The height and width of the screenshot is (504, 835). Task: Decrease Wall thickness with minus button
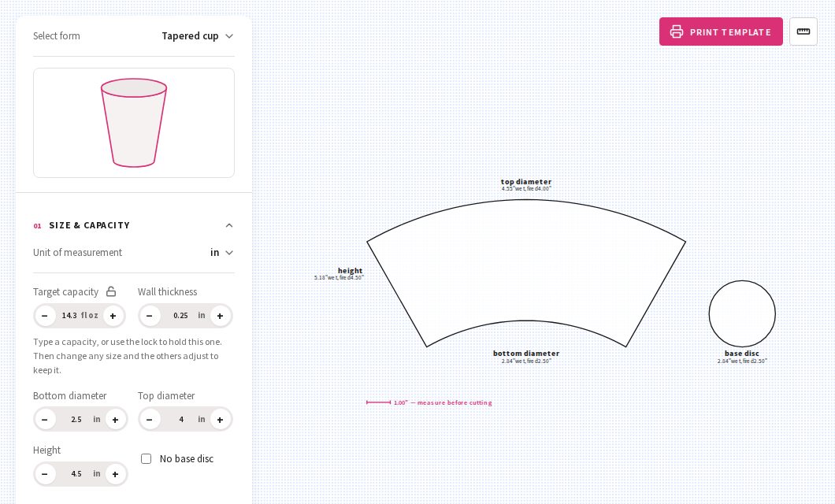click(x=150, y=316)
